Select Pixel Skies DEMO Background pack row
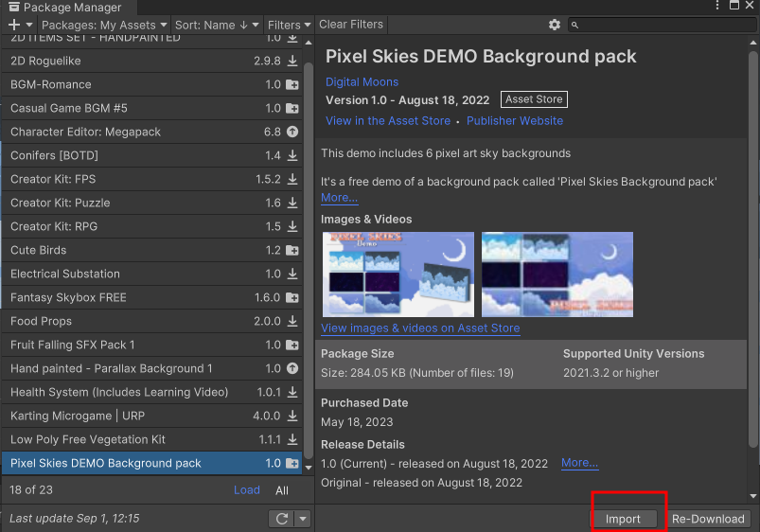This screenshot has width=760, height=532. 152,463
